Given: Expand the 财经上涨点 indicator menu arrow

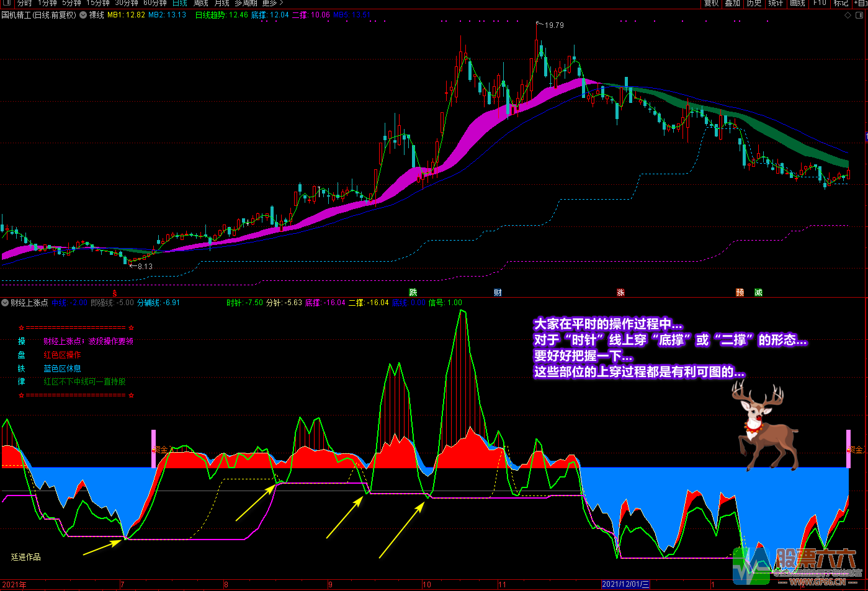Looking at the screenshot, I should click(5, 303).
